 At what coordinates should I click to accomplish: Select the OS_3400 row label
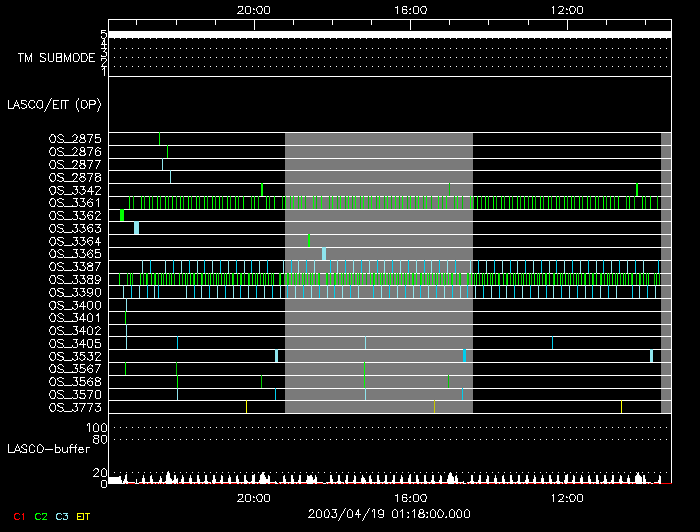(75, 306)
